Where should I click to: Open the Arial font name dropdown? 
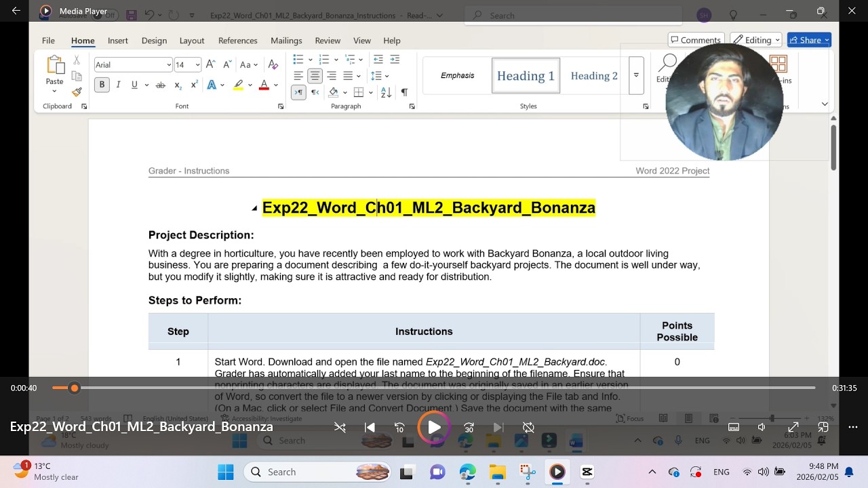point(169,64)
